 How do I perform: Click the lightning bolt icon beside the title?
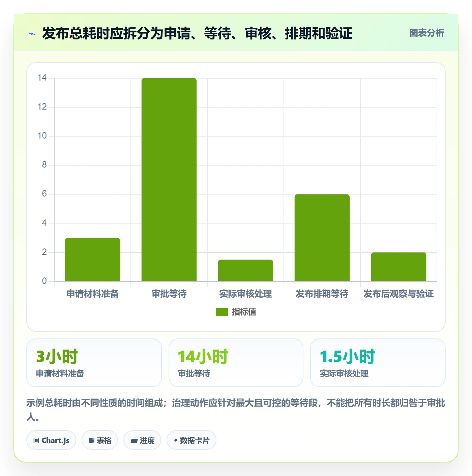[x=32, y=34]
